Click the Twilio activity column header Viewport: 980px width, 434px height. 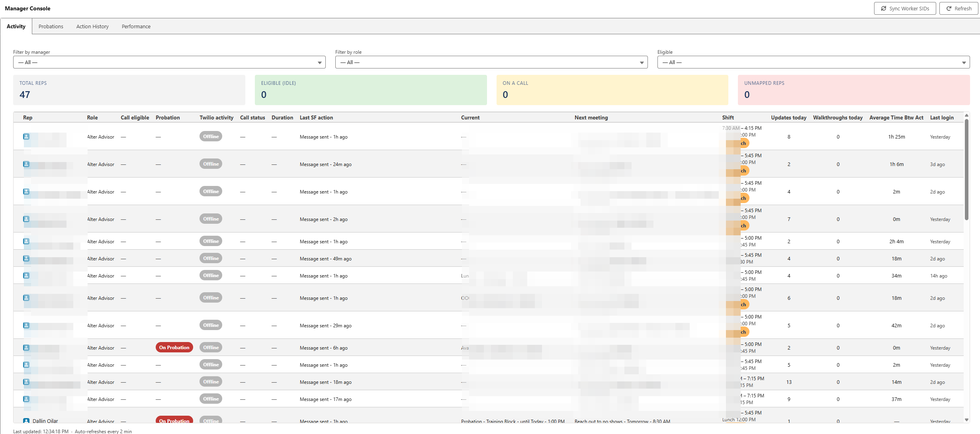[217, 117]
